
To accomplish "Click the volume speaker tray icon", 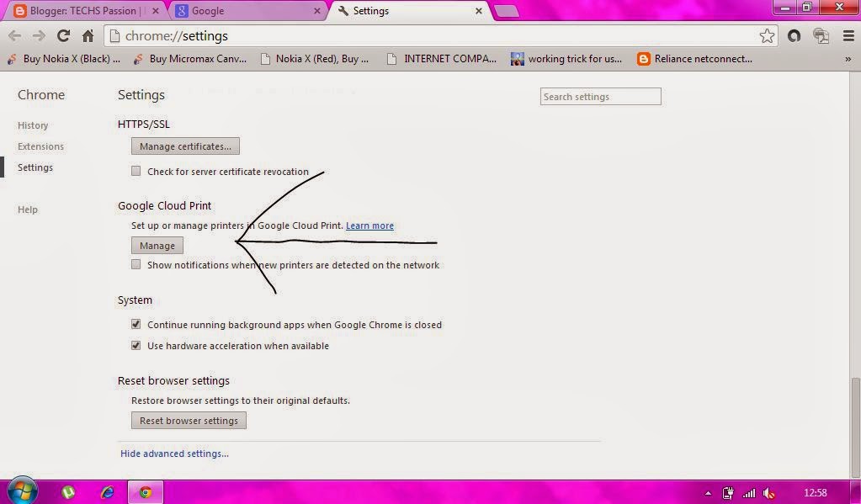I will pyautogui.click(x=769, y=493).
